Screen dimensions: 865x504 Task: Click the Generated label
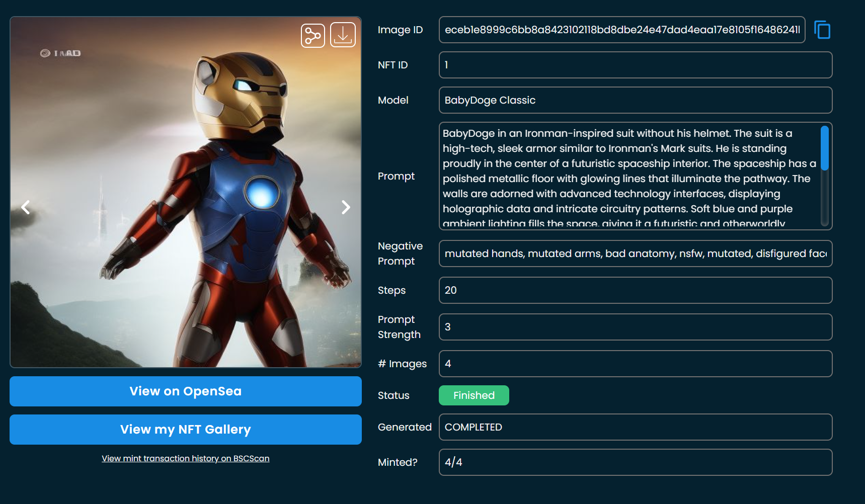(x=405, y=427)
